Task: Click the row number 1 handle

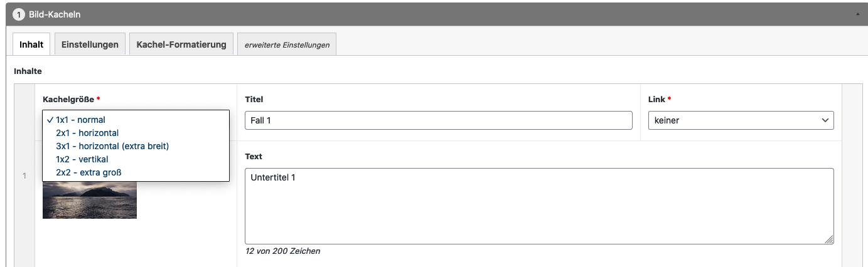Action: tap(24, 175)
